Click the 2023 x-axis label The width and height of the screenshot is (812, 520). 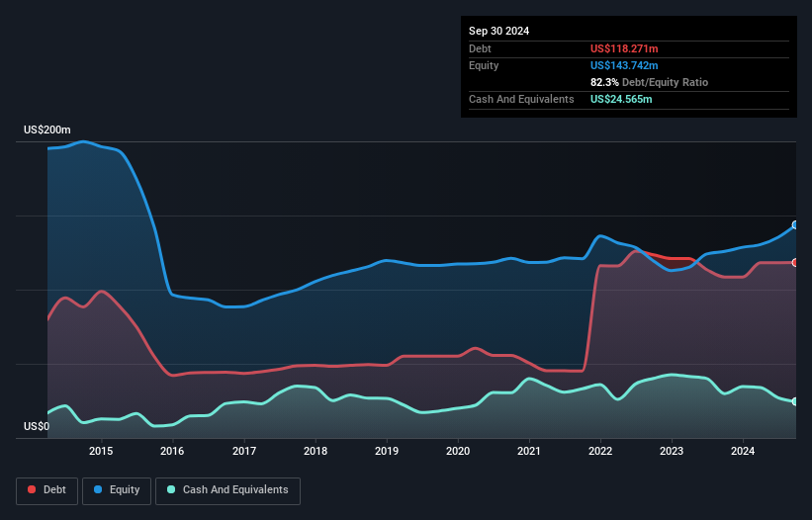pyautogui.click(x=672, y=451)
